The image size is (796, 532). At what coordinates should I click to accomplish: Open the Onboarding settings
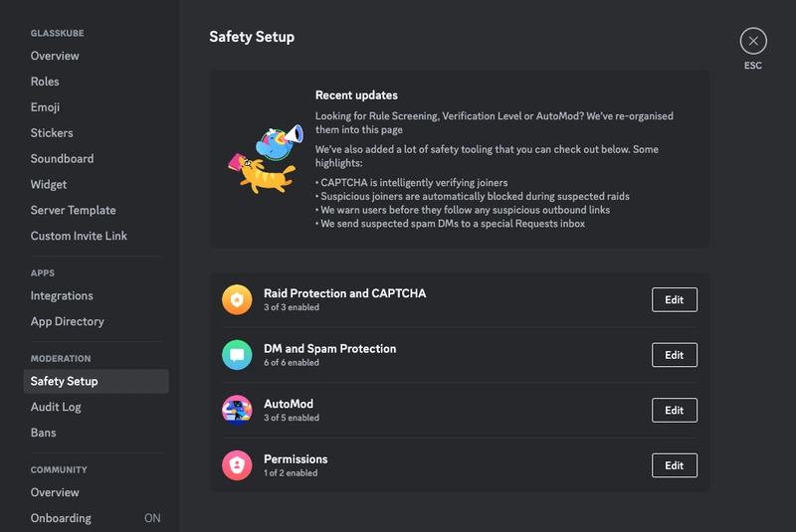(x=96, y=518)
